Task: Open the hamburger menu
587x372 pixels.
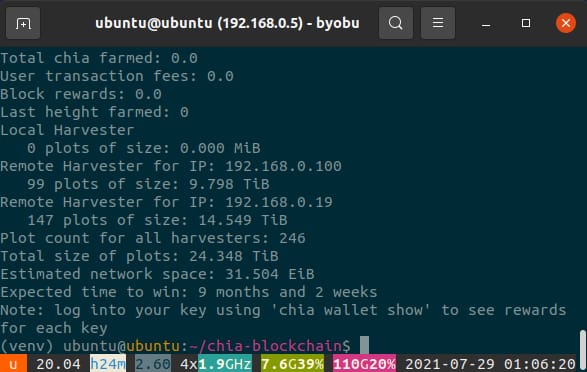Action: tap(438, 23)
